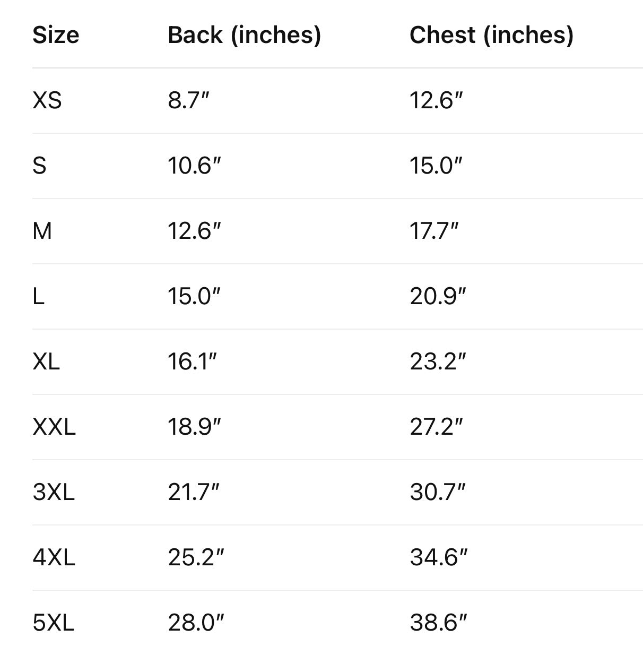The image size is (643, 672).
Task: Select the 3XL size label
Action: 54,492
